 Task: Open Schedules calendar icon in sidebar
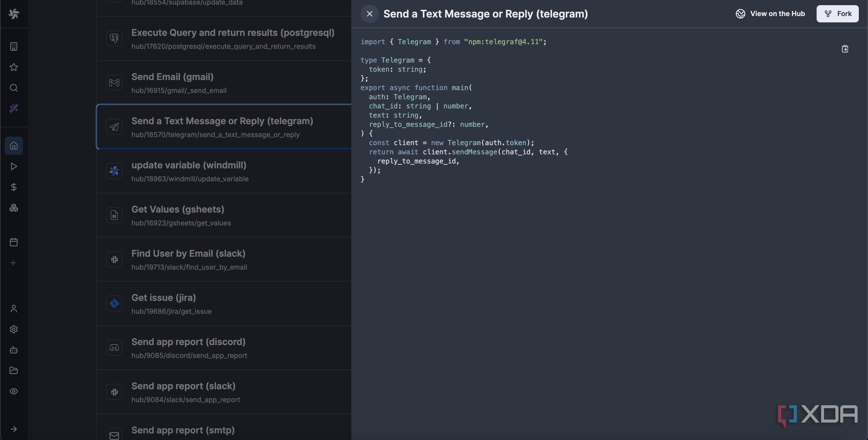click(14, 242)
